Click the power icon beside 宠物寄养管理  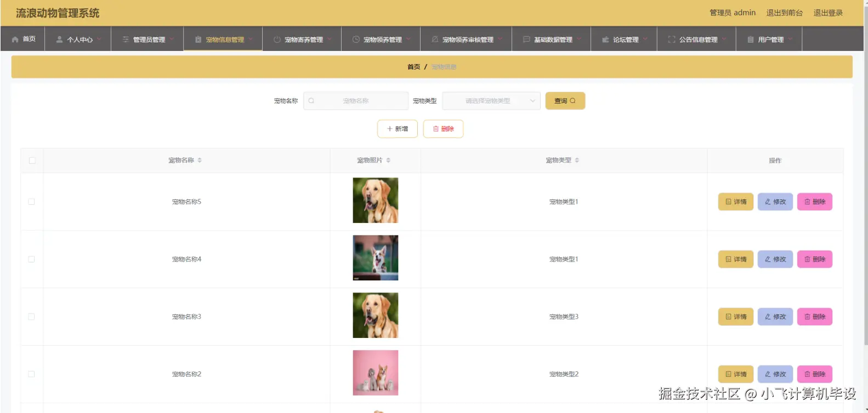[277, 39]
